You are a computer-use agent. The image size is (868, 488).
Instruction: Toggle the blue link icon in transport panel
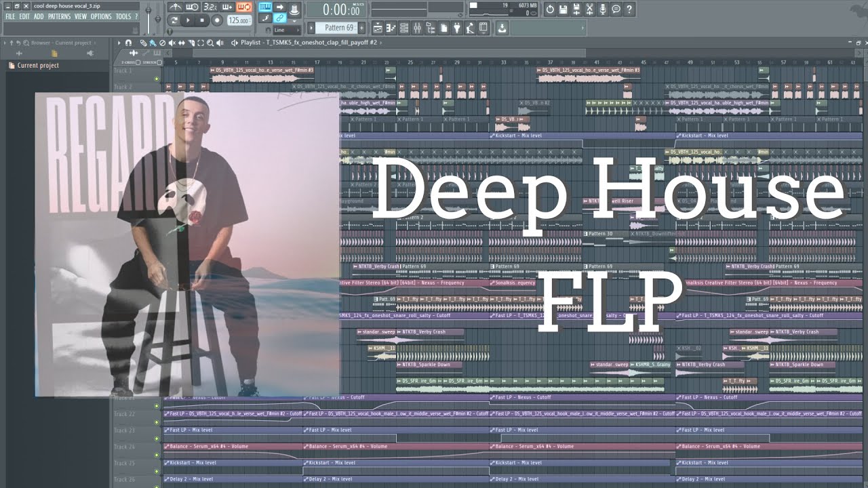279,19
